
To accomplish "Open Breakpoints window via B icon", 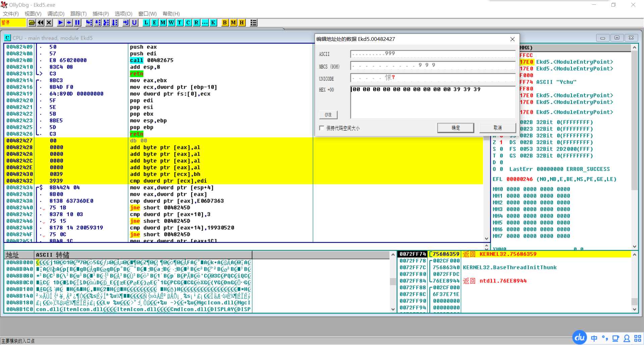I will point(225,22).
